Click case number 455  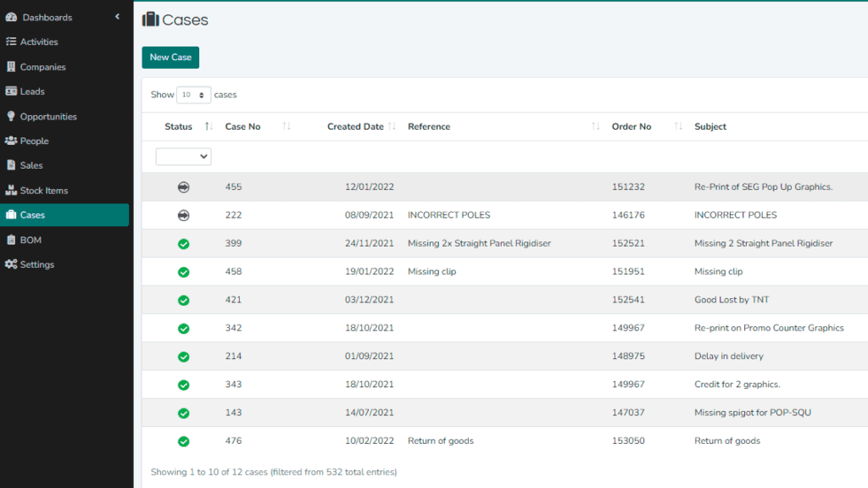[x=234, y=186]
